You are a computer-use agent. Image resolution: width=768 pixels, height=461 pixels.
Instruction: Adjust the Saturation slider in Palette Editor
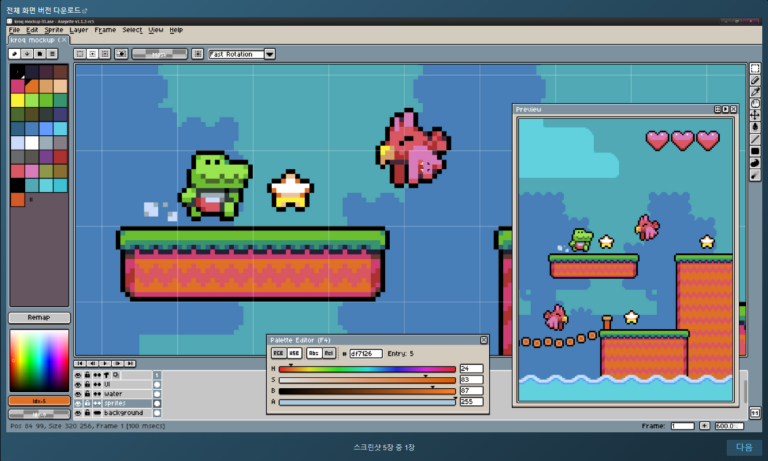pos(367,380)
